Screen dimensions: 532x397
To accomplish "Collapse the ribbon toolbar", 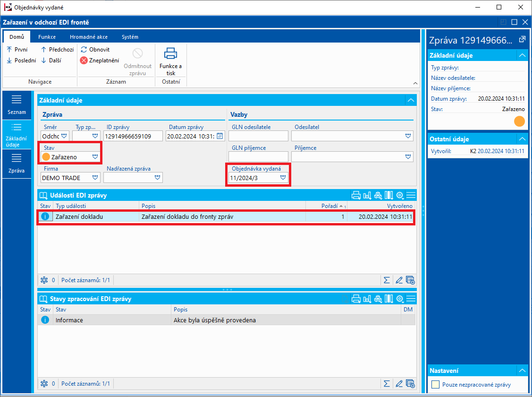I will 415,83.
